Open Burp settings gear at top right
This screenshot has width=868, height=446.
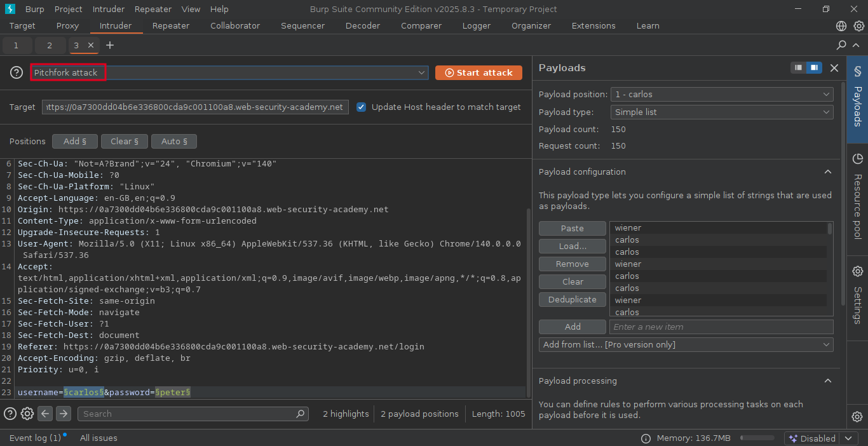(x=858, y=26)
